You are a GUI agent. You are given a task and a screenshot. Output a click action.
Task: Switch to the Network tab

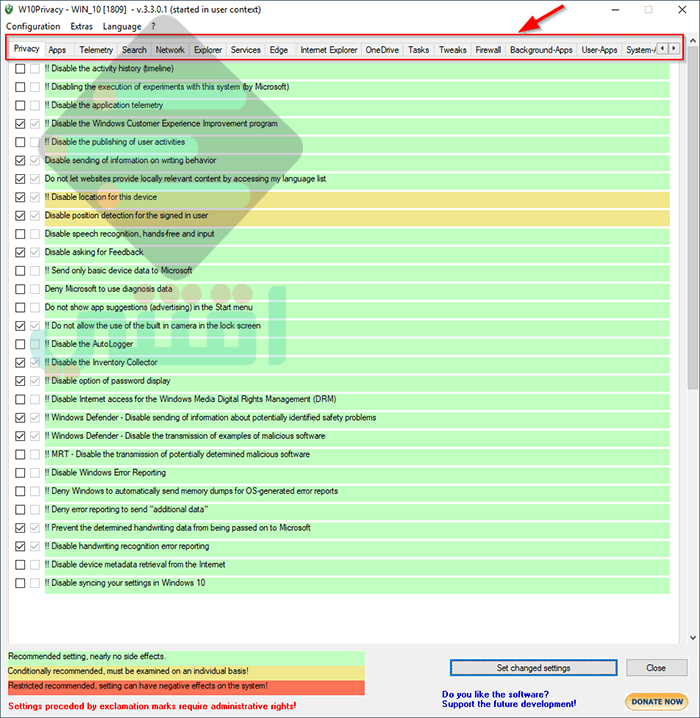(170, 50)
